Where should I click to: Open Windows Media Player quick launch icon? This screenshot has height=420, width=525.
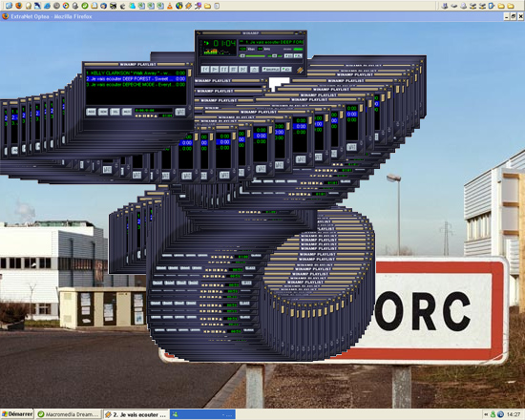point(66,6)
